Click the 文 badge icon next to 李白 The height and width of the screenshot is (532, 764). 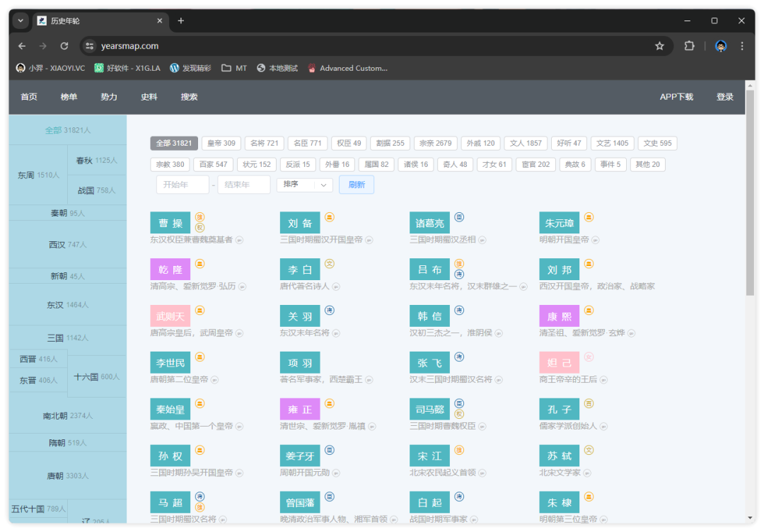pos(330,264)
